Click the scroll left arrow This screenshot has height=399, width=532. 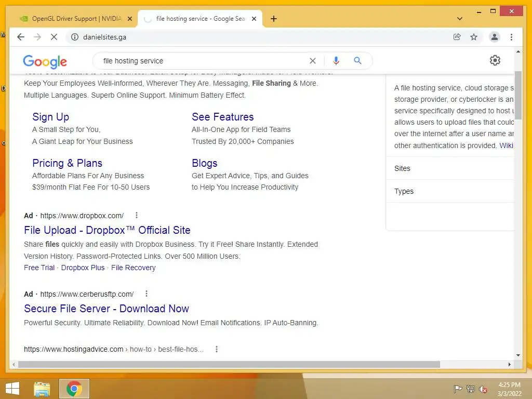tap(13, 364)
